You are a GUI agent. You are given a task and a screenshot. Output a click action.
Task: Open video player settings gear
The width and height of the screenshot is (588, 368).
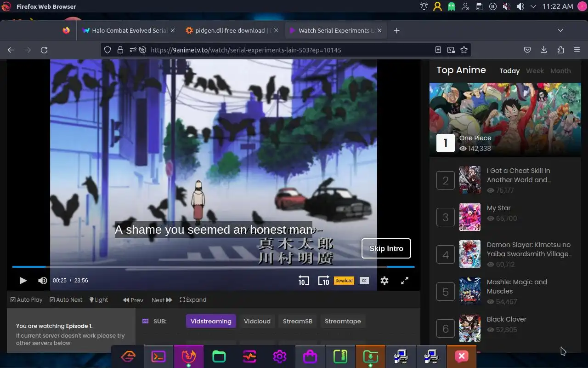coord(384,280)
